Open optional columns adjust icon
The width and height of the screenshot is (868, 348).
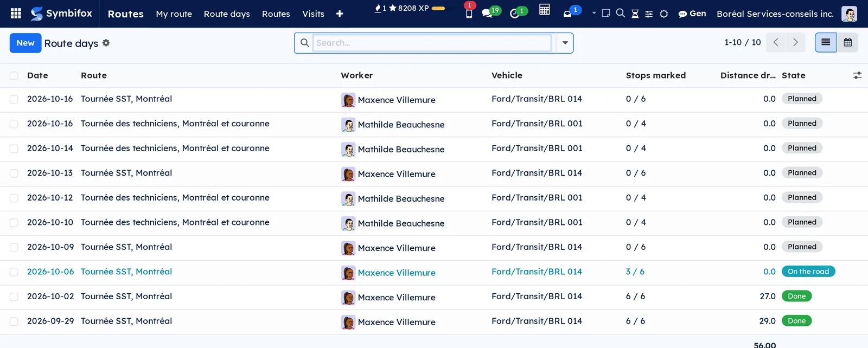coord(857,75)
